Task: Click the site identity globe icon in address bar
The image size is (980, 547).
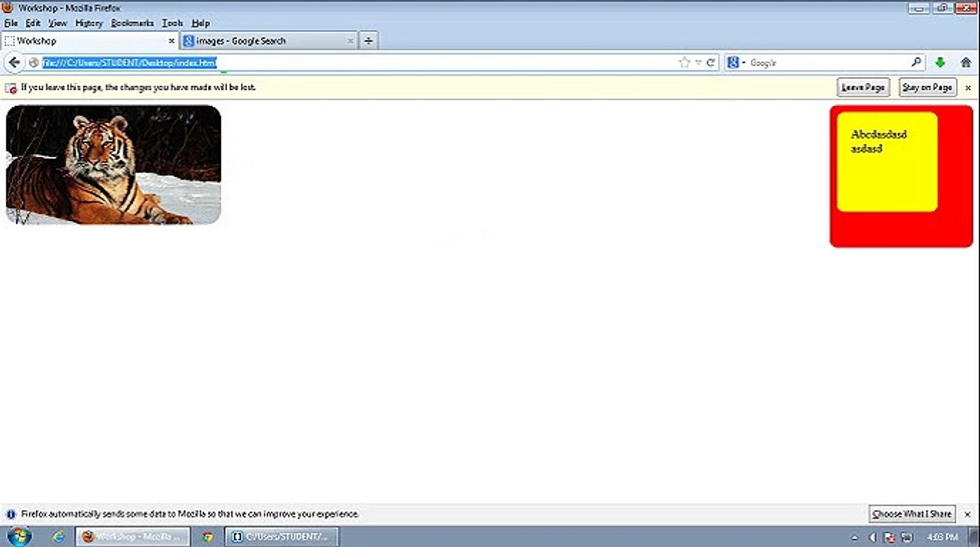Action: click(33, 63)
